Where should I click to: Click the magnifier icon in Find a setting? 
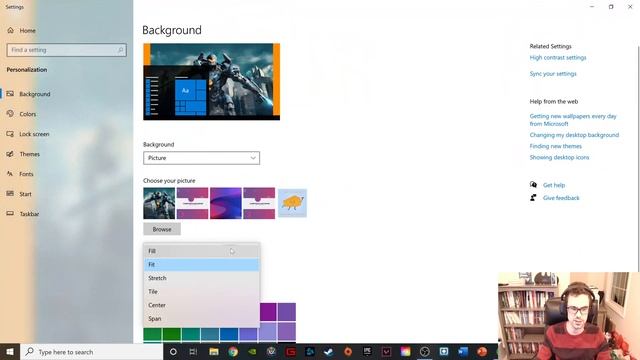120,50
